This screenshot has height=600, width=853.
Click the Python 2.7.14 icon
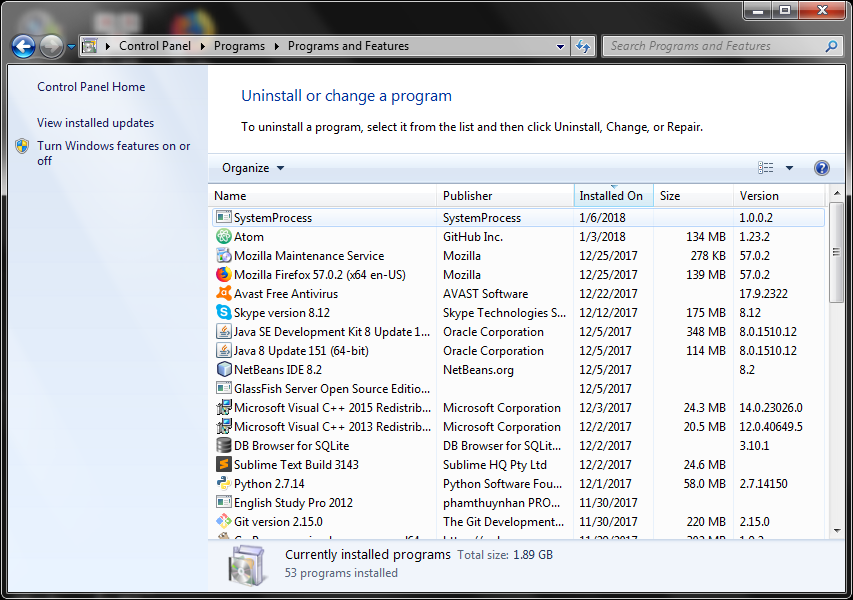point(224,484)
